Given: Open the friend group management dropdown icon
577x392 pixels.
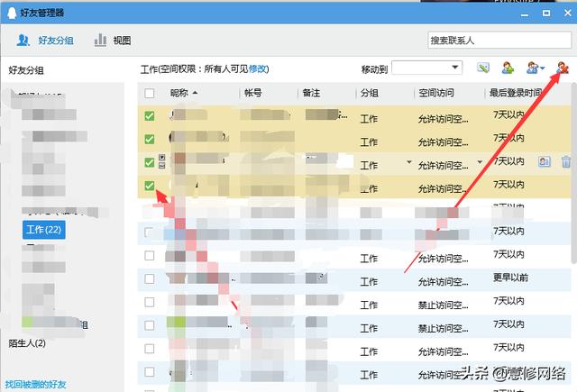Looking at the screenshot, I should (536, 68).
